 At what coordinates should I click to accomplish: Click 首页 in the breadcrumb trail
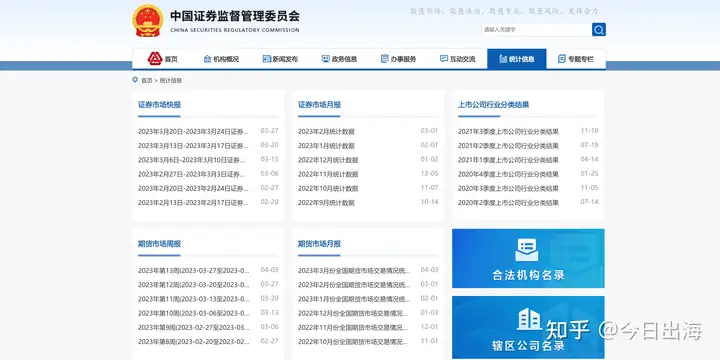tap(146, 80)
